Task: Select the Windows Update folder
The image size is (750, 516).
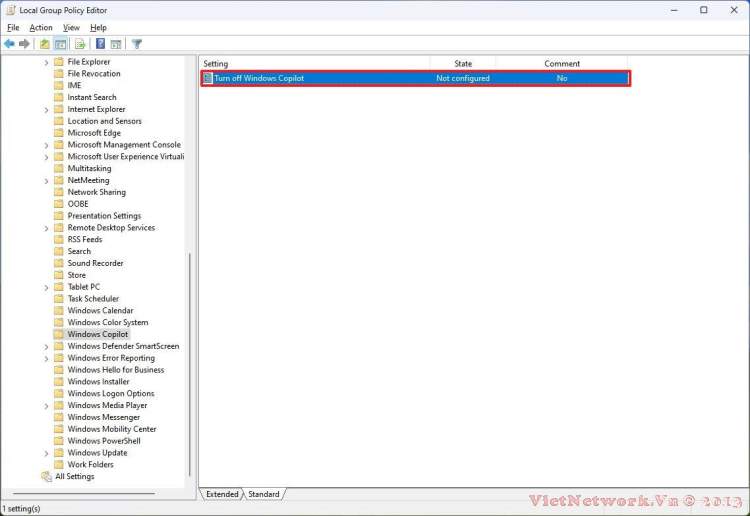Action: (x=97, y=453)
